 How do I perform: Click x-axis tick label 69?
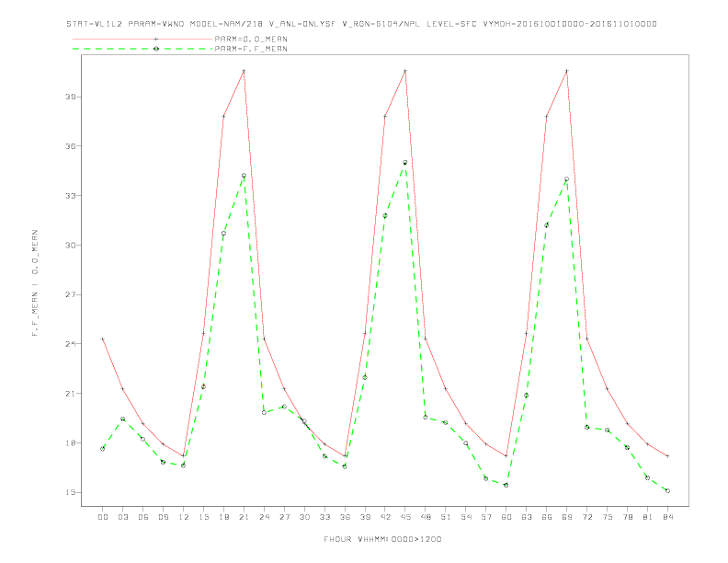pos(567,517)
